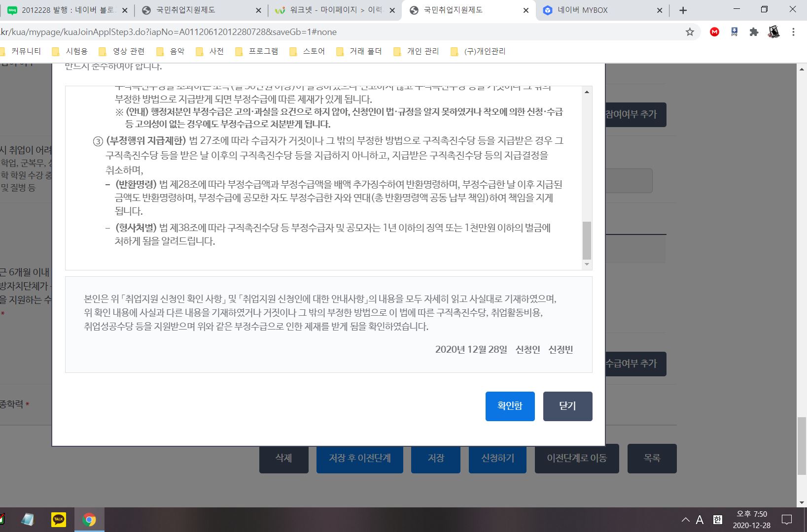Open the Chrome profile avatar

pos(773,32)
